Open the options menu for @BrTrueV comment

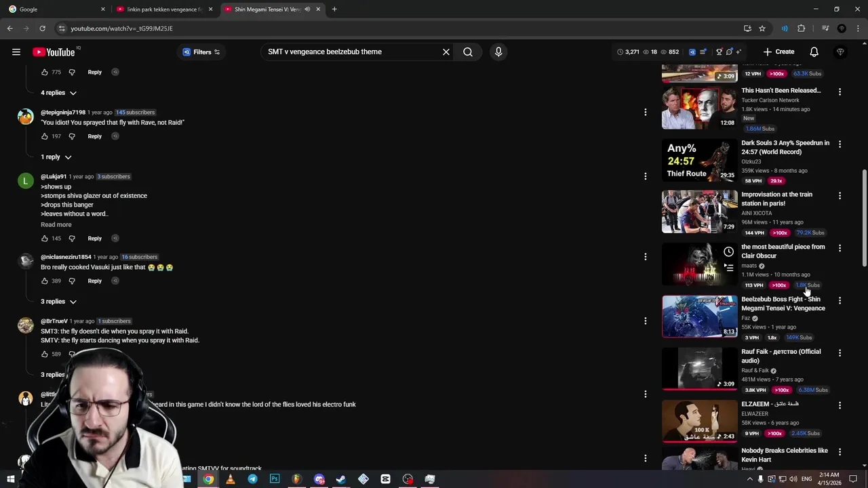click(645, 321)
